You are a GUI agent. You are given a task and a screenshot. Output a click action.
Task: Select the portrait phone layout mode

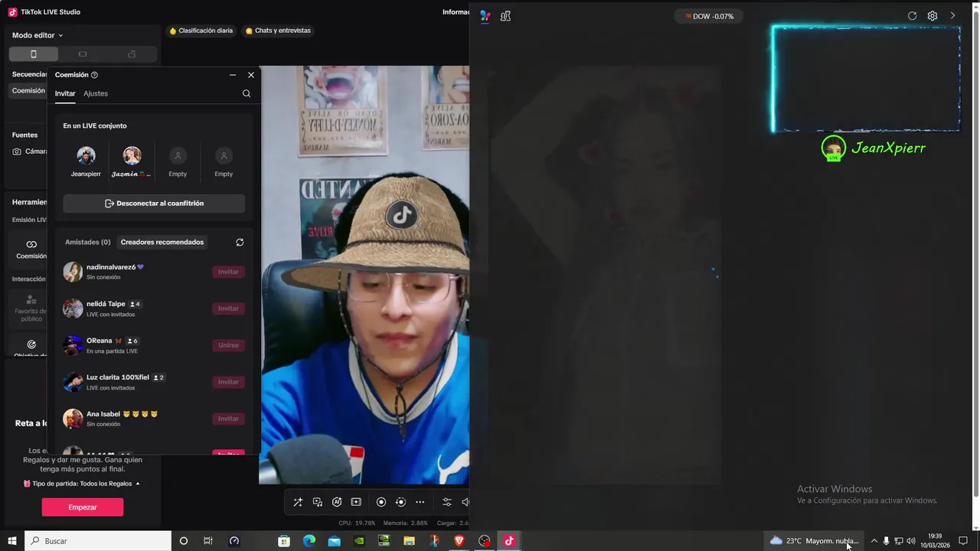34,54
